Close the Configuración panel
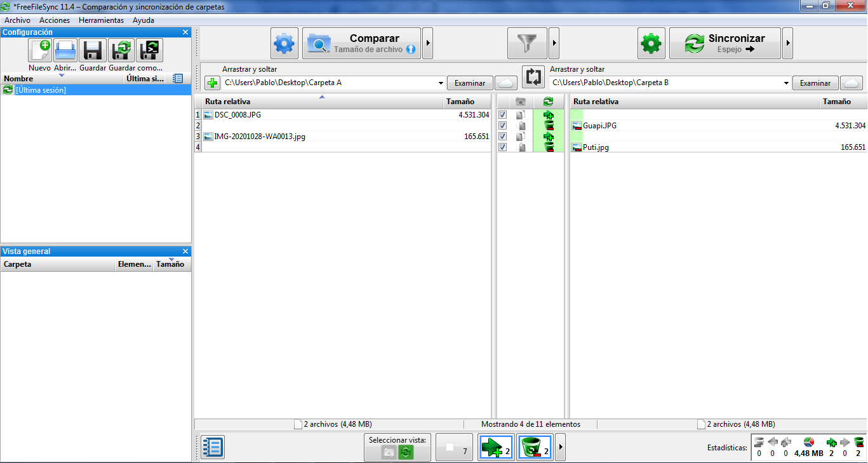 tap(185, 32)
